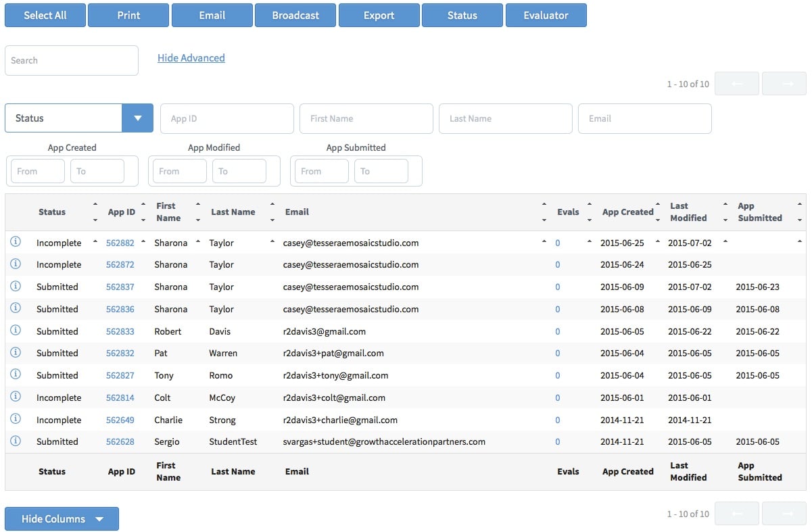Click App Submitted From date field
The image size is (812, 532).
click(x=322, y=171)
